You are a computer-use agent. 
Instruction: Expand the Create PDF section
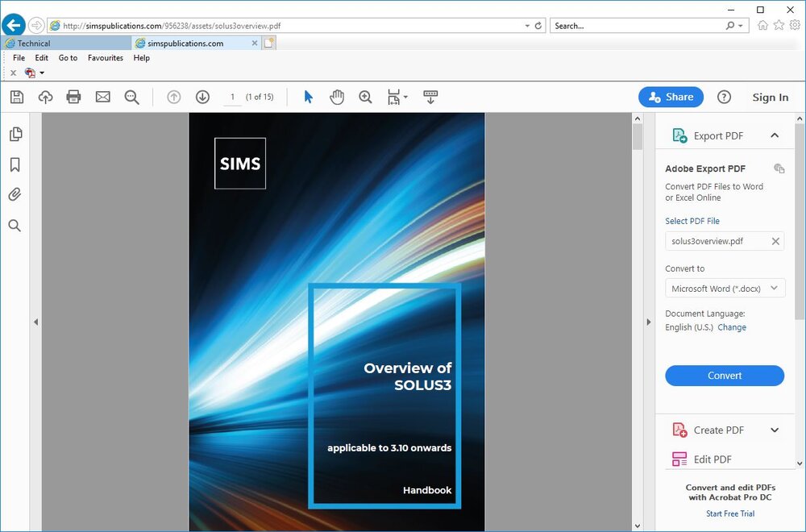775,430
